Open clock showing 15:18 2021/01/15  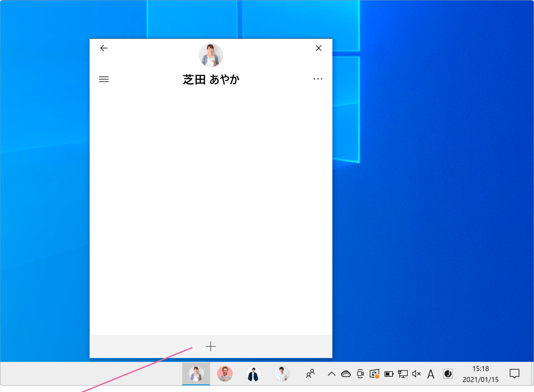pyautogui.click(x=481, y=374)
